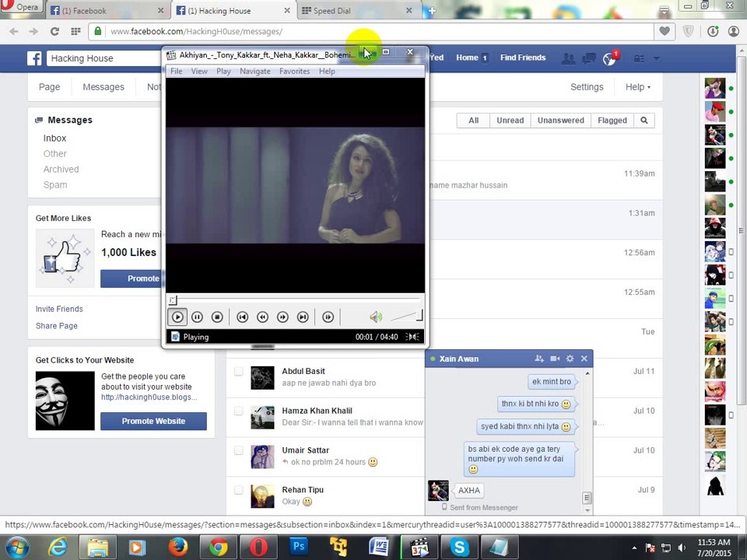Screen dimensions: 747x560
Task: Open the Share Page link
Action: click(x=56, y=326)
